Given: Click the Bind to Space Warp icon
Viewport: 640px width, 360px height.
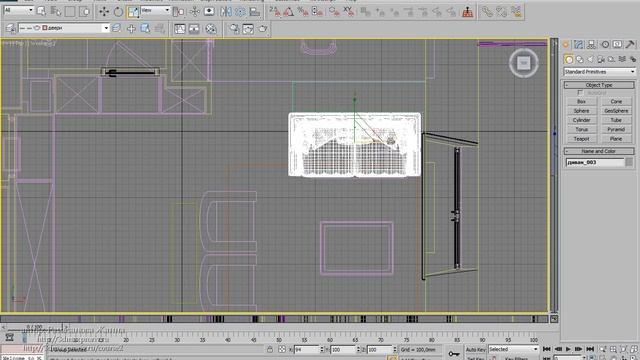Looking at the screenshot, I should point(516,12).
